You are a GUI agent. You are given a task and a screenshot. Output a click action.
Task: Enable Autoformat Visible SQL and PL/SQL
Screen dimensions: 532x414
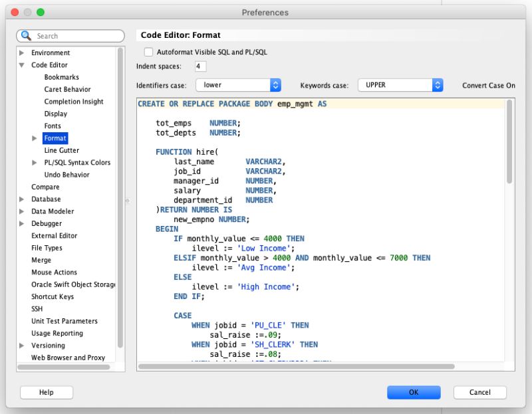pos(148,51)
